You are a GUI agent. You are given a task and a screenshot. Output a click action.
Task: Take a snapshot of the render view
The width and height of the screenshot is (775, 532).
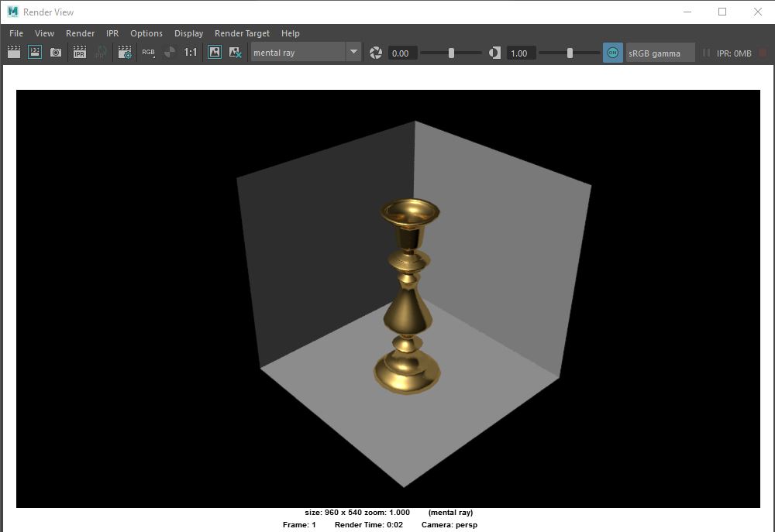pos(55,52)
